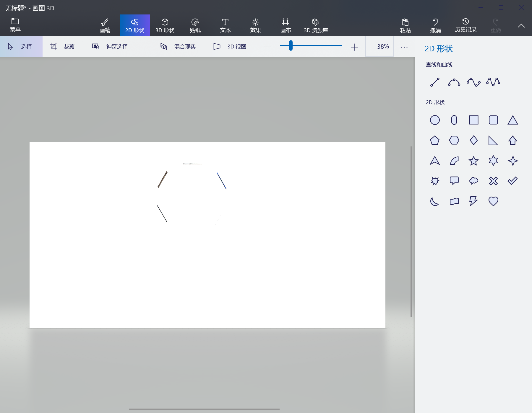The height and width of the screenshot is (413, 532).
Task: Open the 画笔 brushes tab
Action: click(105, 25)
